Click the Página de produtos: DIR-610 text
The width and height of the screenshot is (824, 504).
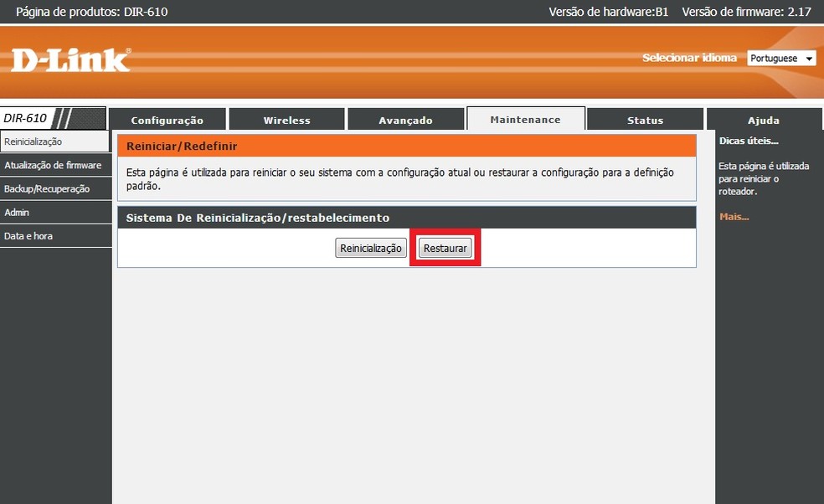point(92,12)
